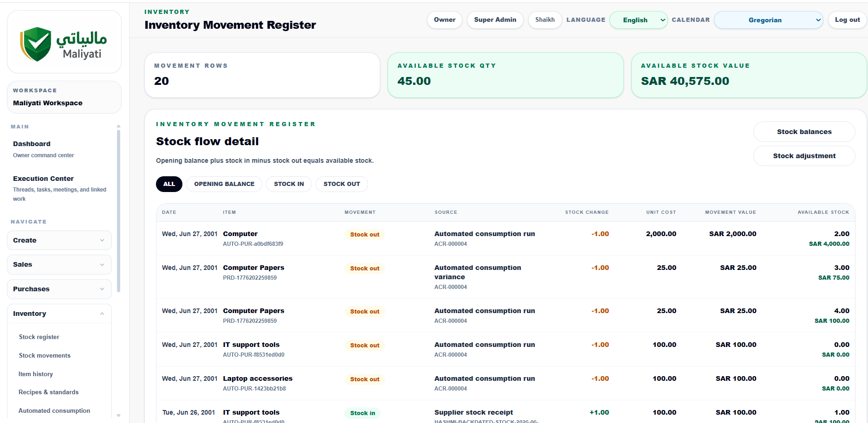The image size is (868, 423).
Task: Click the Shaikh user badge
Action: [x=545, y=20]
